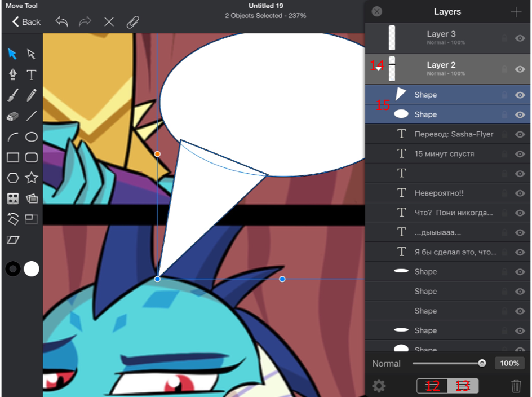This screenshot has height=397, width=532.
Task: Select the Rotate tool
Action: point(13,219)
